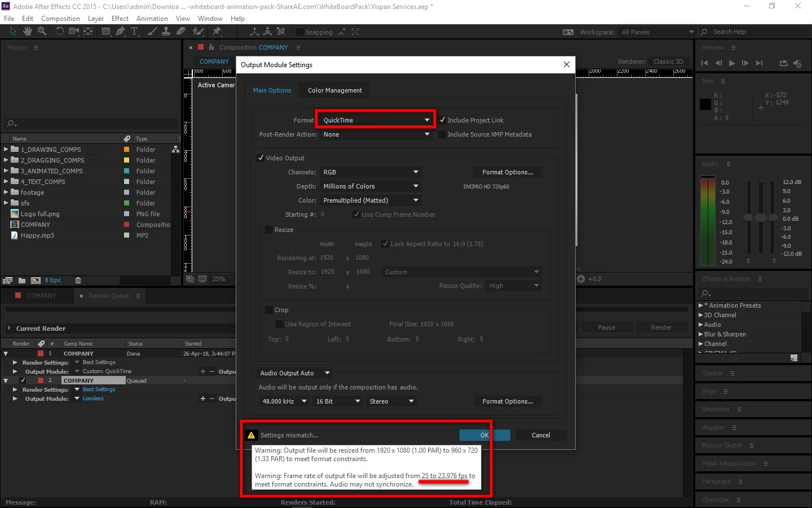This screenshot has width=812, height=508.
Task: Select the Horizontal Type tool
Action: pos(134,32)
